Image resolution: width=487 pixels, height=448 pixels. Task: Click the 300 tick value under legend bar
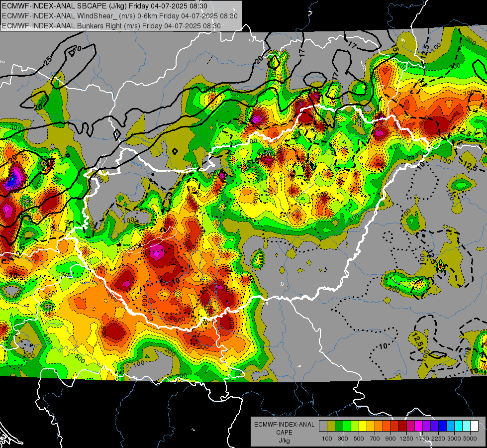pos(343,439)
